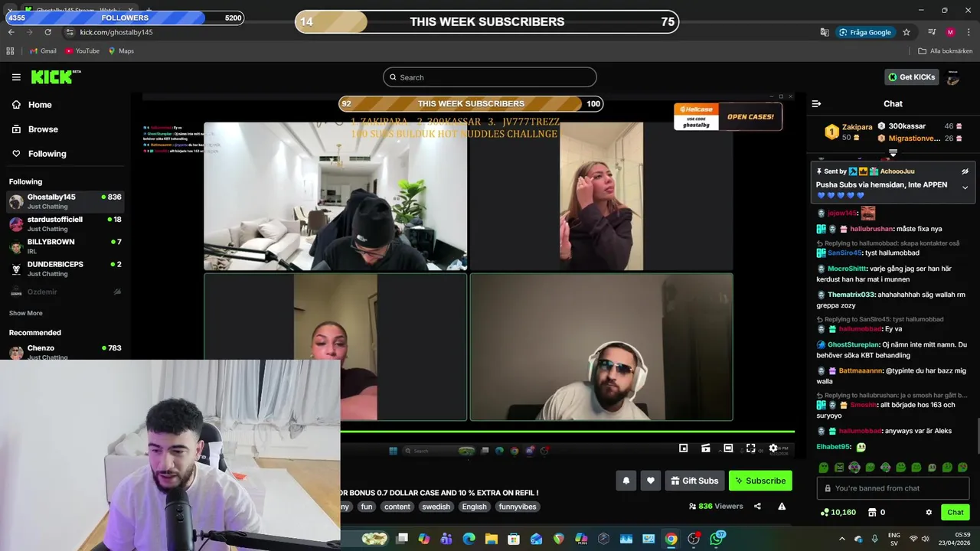Viewport: 980px width, 551px height.
Task: Click the green Subscribe button
Action: pyautogui.click(x=760, y=481)
